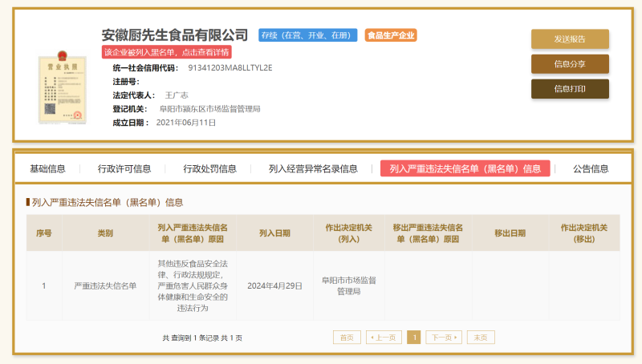Go to first page with 首页
The image size is (642, 364).
pyautogui.click(x=347, y=338)
